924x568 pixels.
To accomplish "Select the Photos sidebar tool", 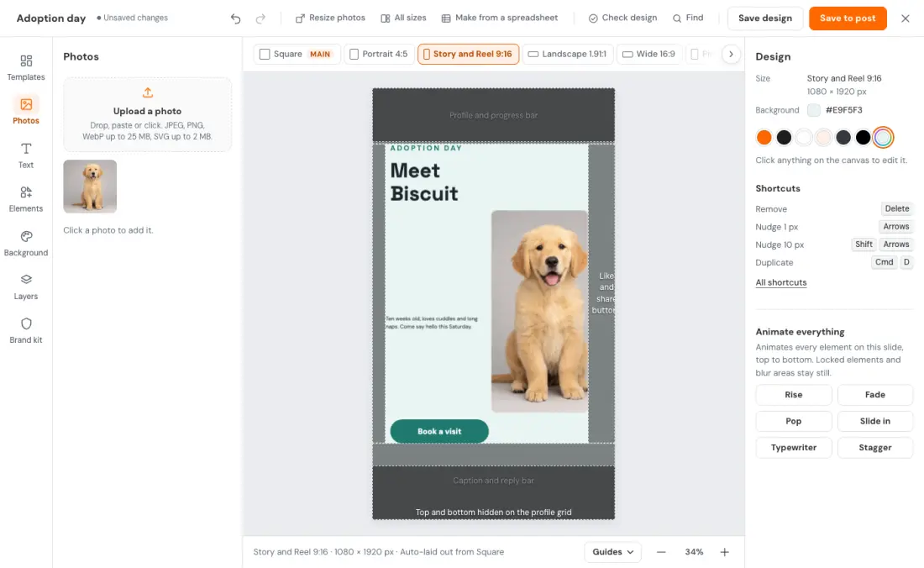I will pyautogui.click(x=26, y=111).
